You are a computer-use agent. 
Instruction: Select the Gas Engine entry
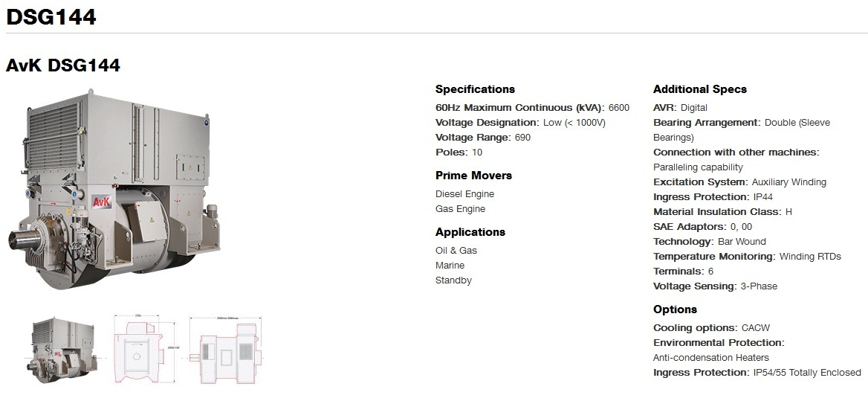[460, 209]
